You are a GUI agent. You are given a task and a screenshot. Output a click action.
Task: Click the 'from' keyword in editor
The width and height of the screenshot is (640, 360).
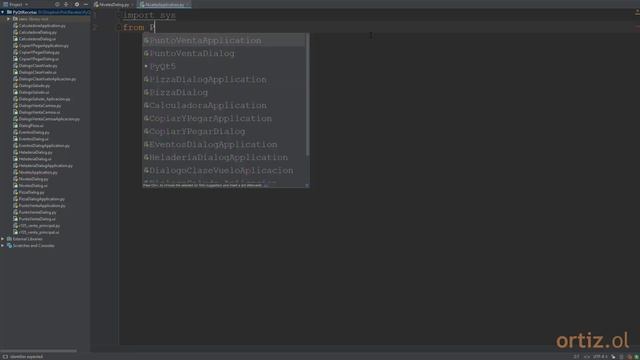pos(133,27)
